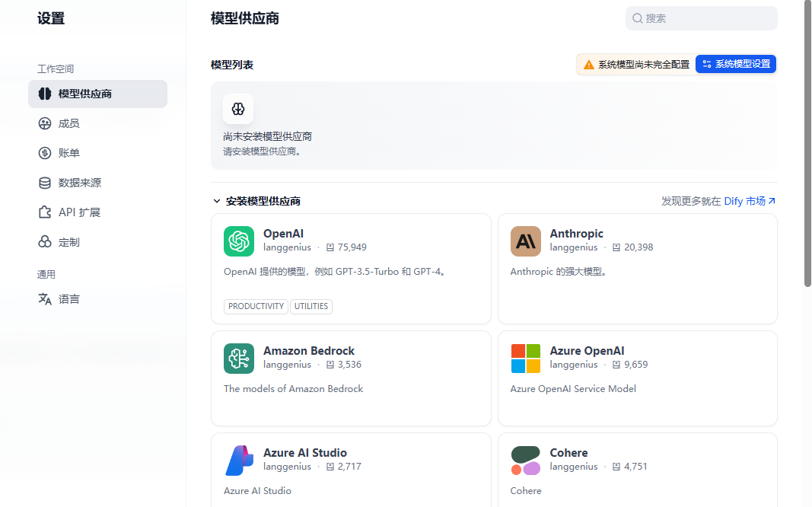The image size is (812, 507).
Task: Focus the 搜索 search field
Action: (x=701, y=18)
